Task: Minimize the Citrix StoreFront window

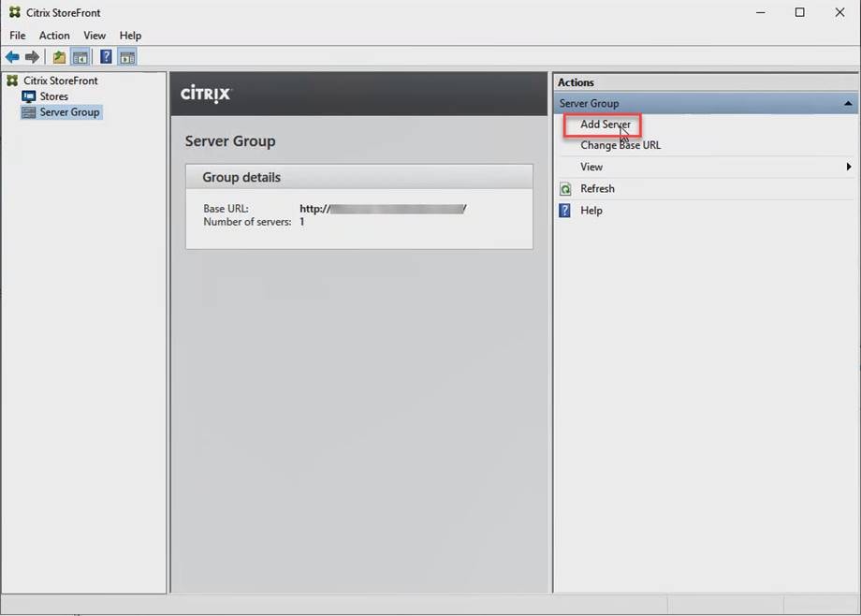Action: click(761, 12)
